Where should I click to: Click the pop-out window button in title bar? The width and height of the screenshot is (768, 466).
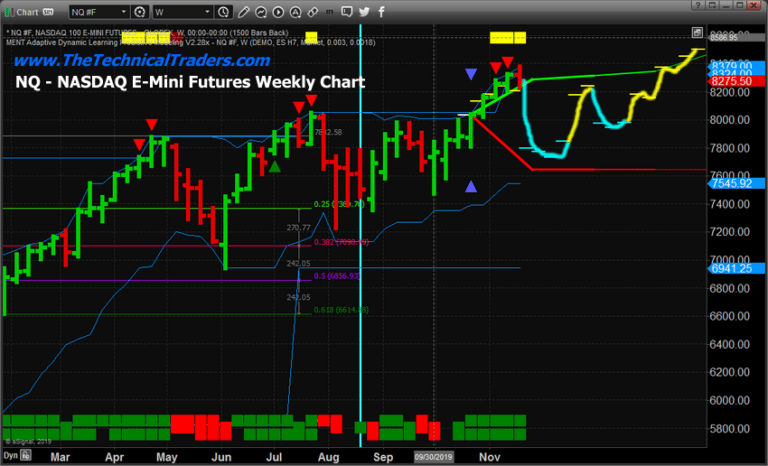coord(712,5)
